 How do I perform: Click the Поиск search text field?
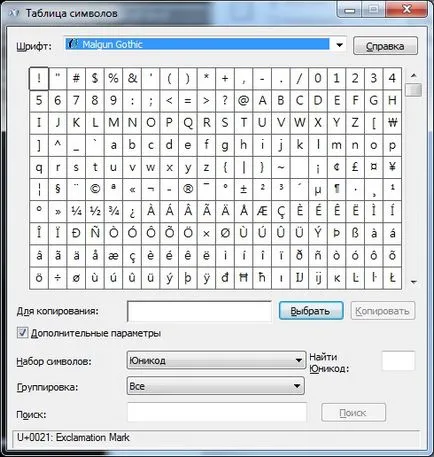point(217,412)
